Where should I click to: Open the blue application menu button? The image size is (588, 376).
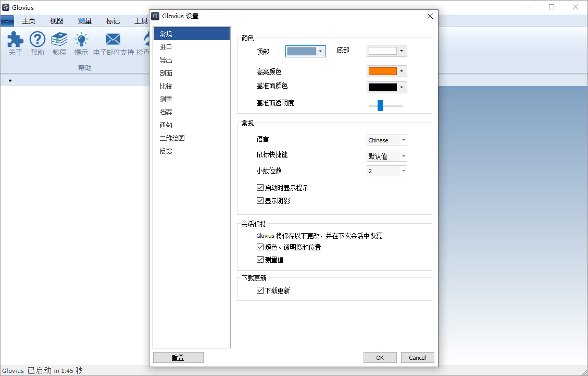(x=7, y=21)
